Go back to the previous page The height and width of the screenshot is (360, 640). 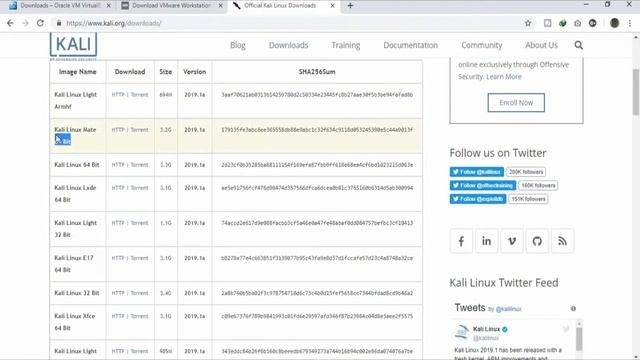click(10, 23)
